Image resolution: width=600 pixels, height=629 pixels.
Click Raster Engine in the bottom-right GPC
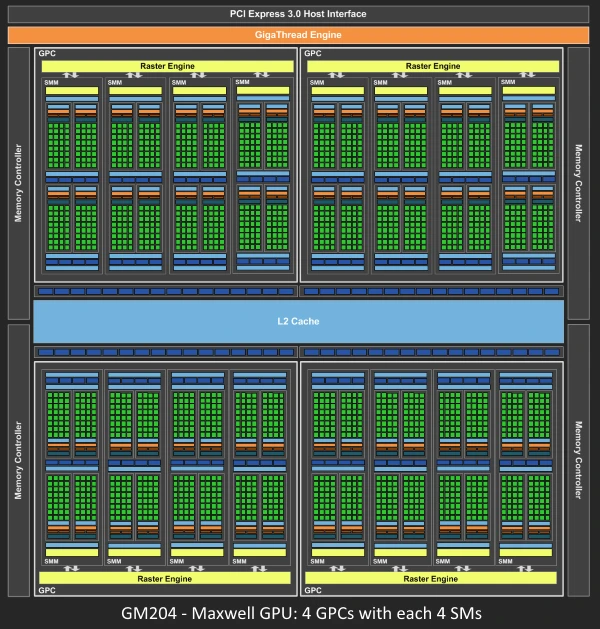click(432, 577)
